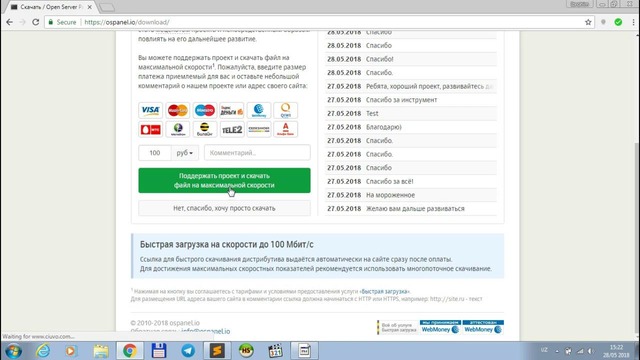Click network signal icon in tray

580,351
